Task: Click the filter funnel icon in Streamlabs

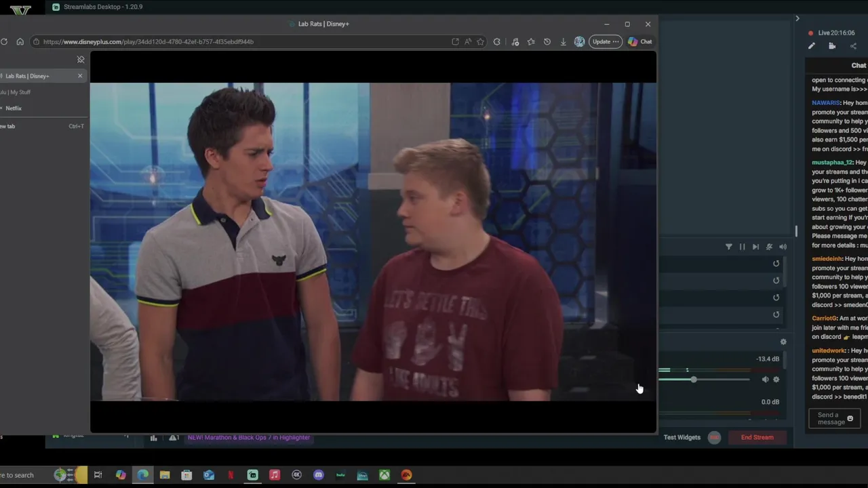Action: (x=729, y=247)
